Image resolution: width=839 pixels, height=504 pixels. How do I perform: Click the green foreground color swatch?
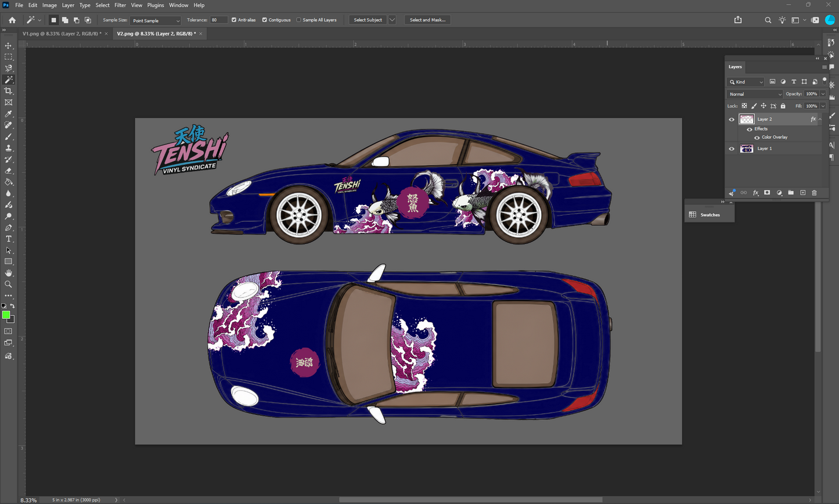(6, 315)
